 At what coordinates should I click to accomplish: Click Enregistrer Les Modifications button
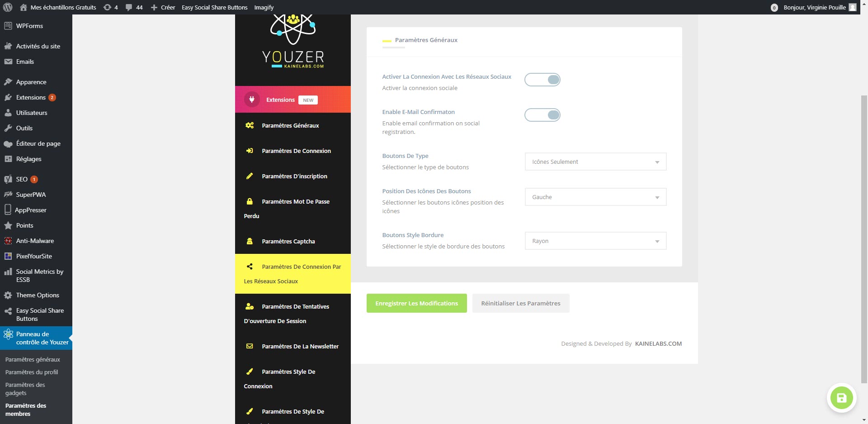pyautogui.click(x=417, y=303)
